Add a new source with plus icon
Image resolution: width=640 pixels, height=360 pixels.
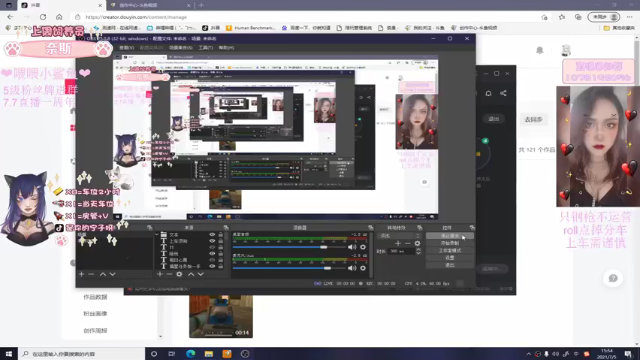point(160,274)
